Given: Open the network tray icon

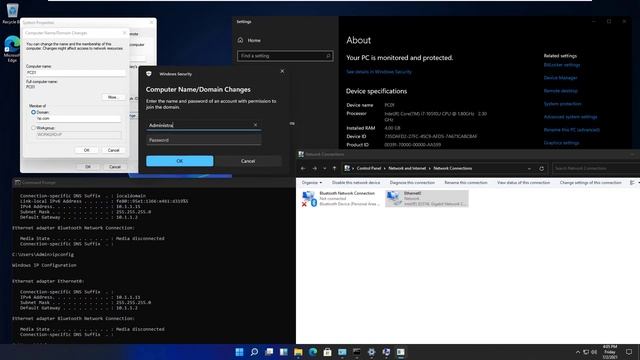Looking at the screenshot, I should click(x=586, y=352).
